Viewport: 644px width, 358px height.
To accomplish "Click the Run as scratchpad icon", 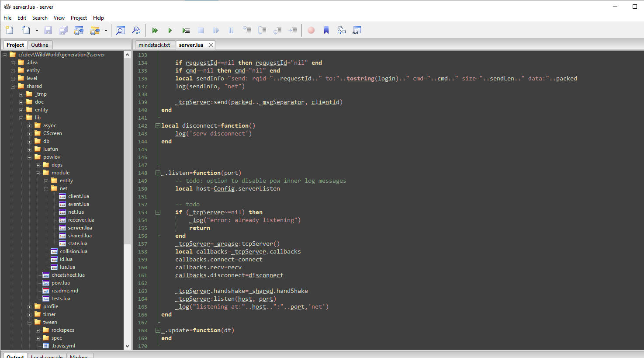I will (x=186, y=30).
